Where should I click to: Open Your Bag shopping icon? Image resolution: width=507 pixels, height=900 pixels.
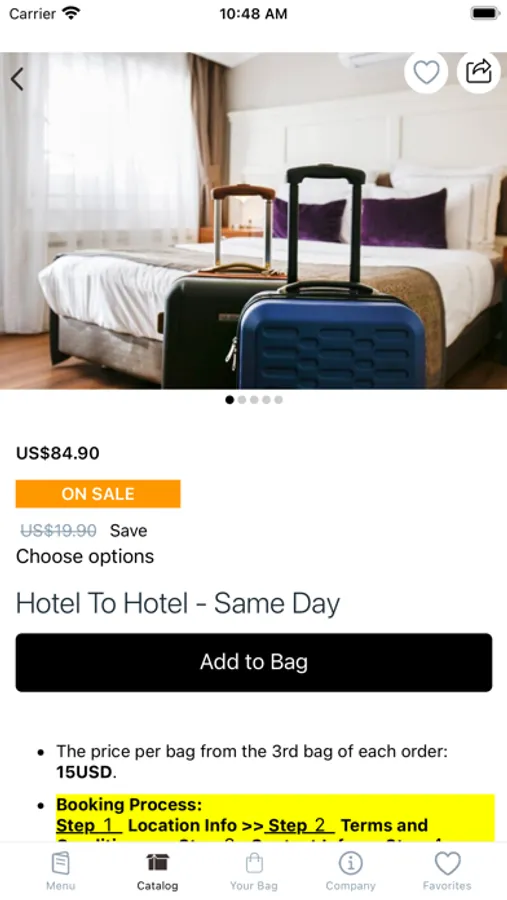click(x=254, y=862)
